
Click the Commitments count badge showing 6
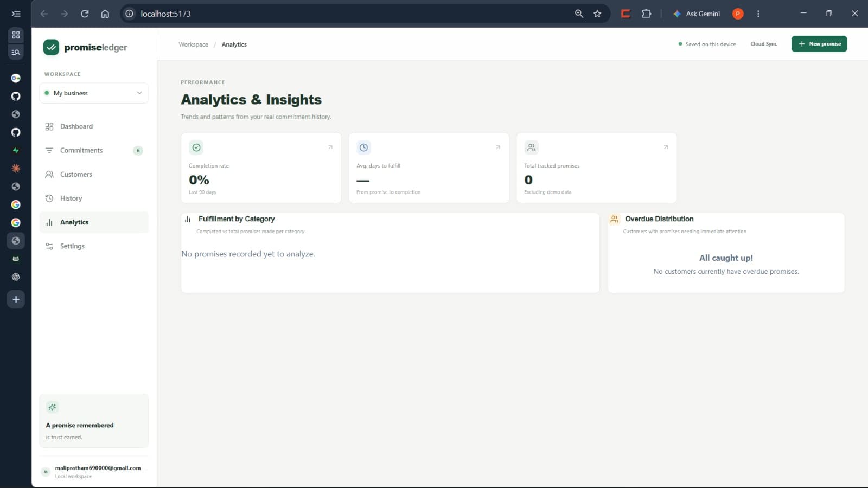[x=138, y=151]
